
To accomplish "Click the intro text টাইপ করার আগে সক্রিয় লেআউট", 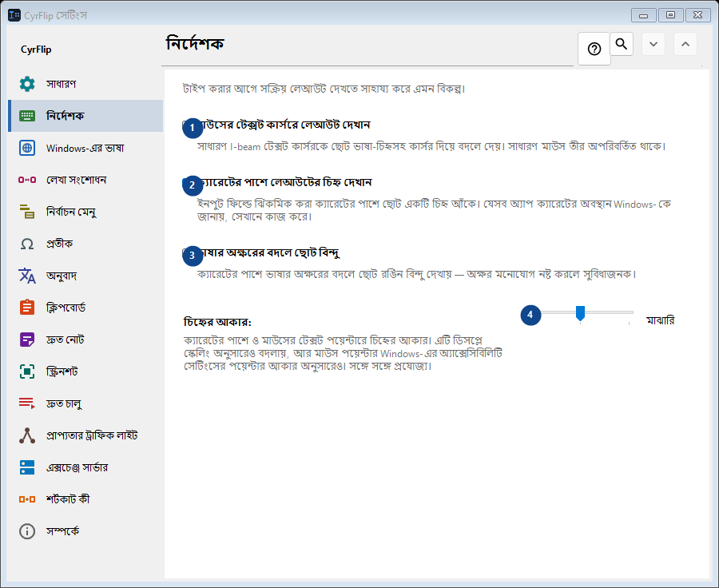I will tap(324, 89).
